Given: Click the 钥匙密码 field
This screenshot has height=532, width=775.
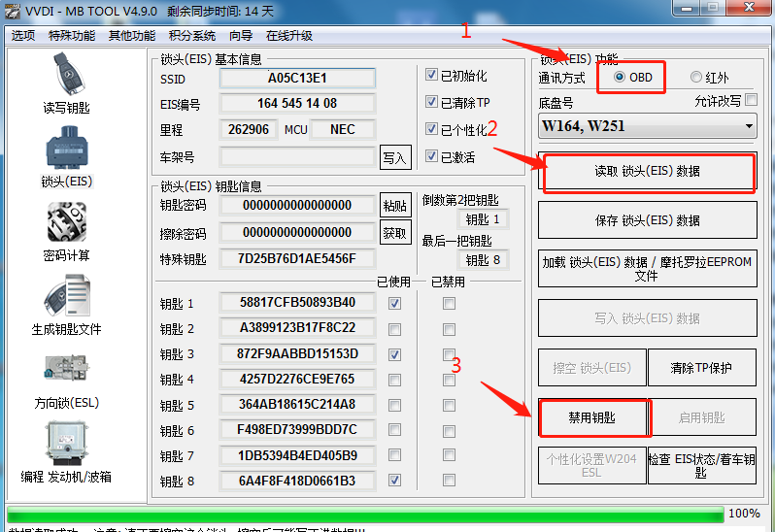Looking at the screenshot, I should (x=297, y=205).
